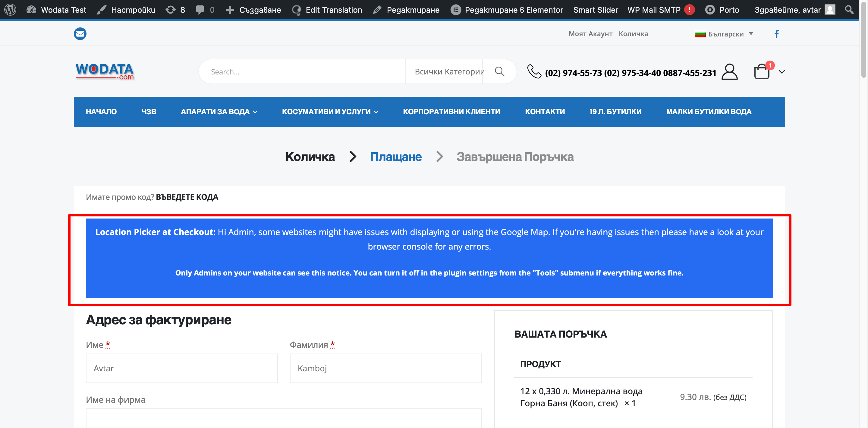Click the WordPress logo in admin bar

pos(10,10)
